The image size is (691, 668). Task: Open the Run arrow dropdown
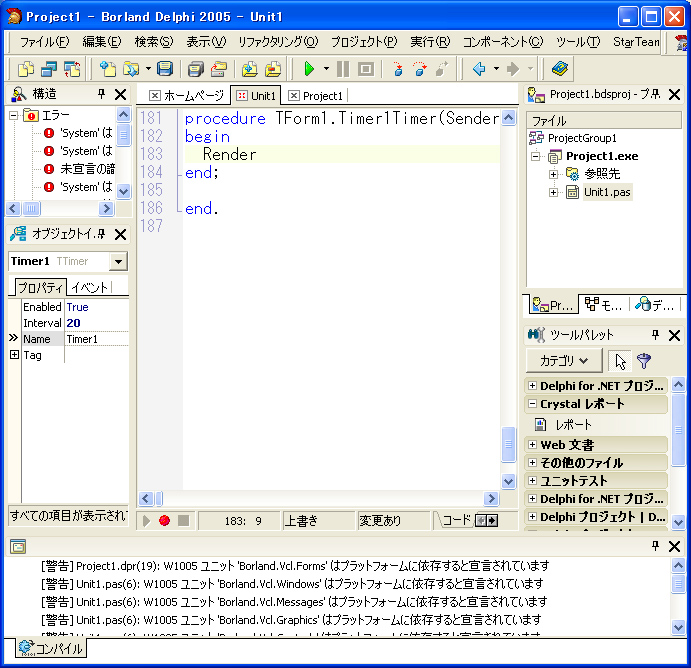coord(326,69)
